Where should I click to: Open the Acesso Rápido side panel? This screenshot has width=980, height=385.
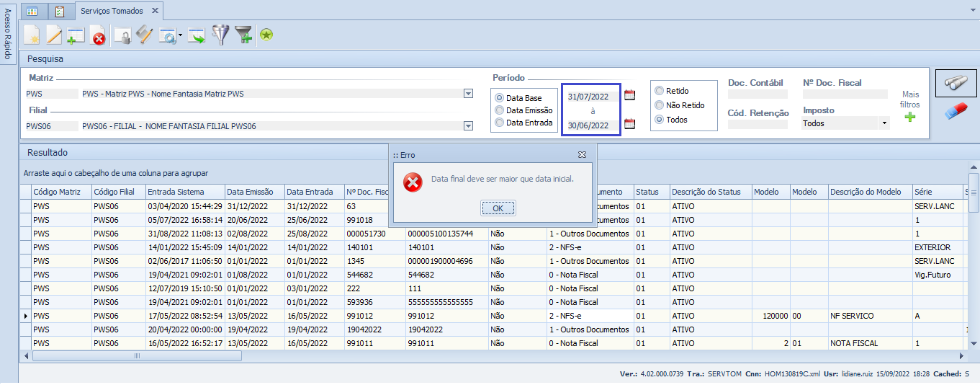(8, 33)
